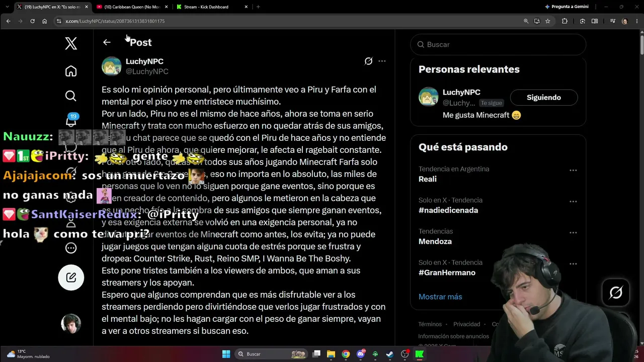Click the Siguiendo button for LuchyNPC
The width and height of the screenshot is (644, 362).
click(x=544, y=98)
